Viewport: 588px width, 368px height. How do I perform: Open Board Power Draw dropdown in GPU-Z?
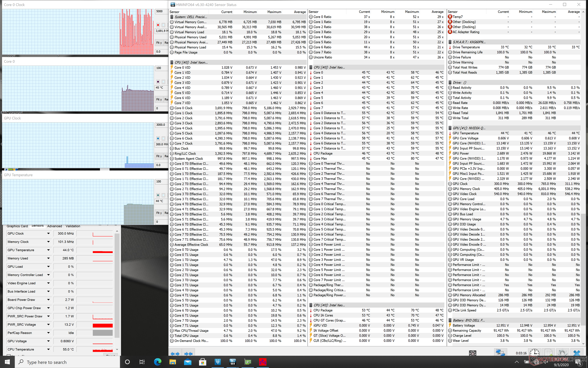[x=48, y=300]
